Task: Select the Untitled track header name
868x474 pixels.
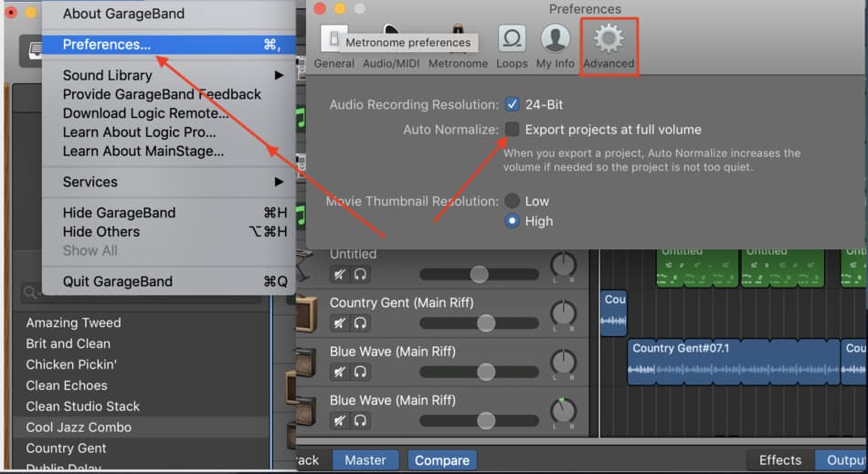Action: (354, 254)
